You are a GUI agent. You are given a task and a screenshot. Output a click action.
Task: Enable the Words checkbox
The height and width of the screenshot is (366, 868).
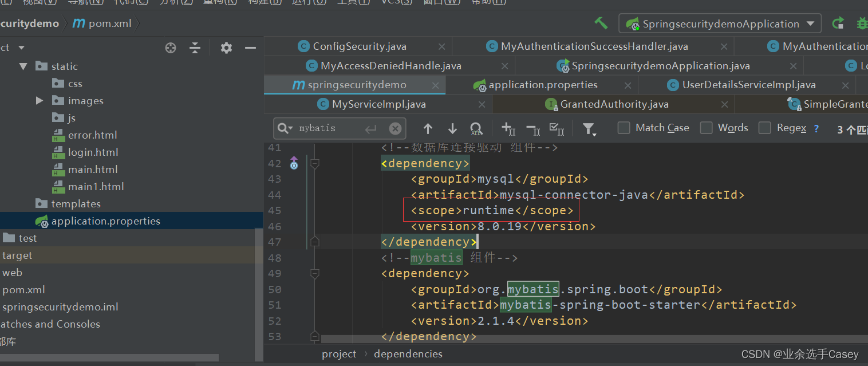707,128
